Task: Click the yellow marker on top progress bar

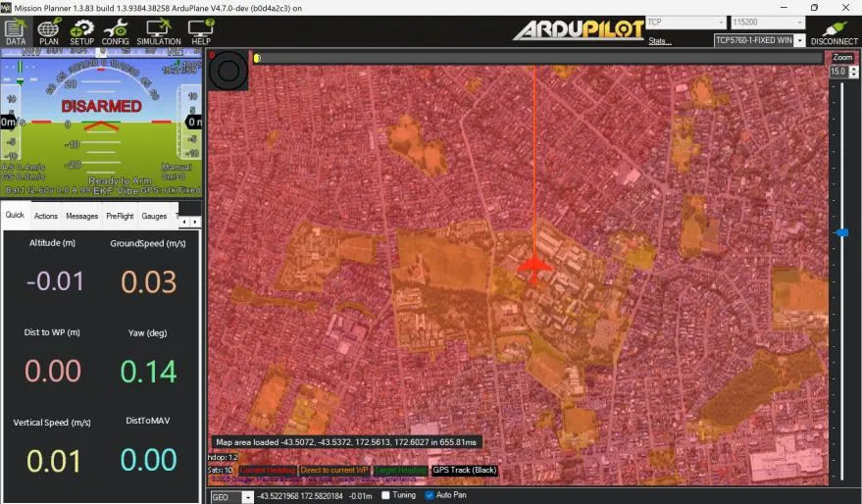Action: pos(257,58)
